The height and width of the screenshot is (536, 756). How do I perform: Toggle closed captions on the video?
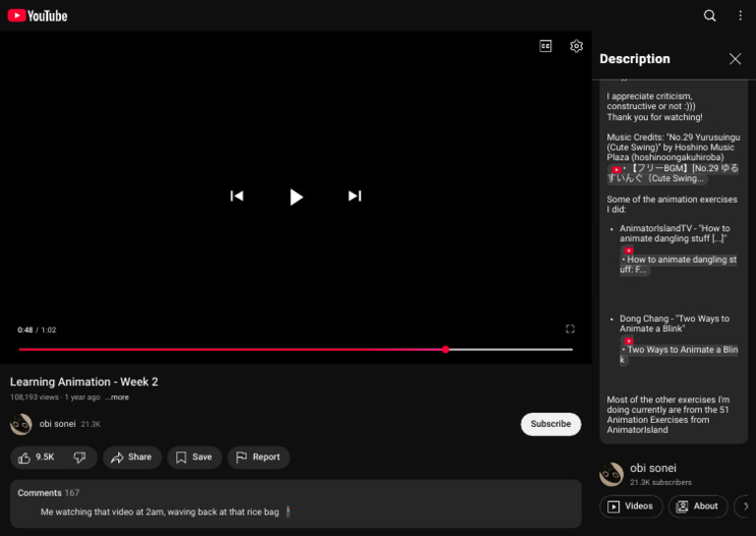[x=545, y=46]
